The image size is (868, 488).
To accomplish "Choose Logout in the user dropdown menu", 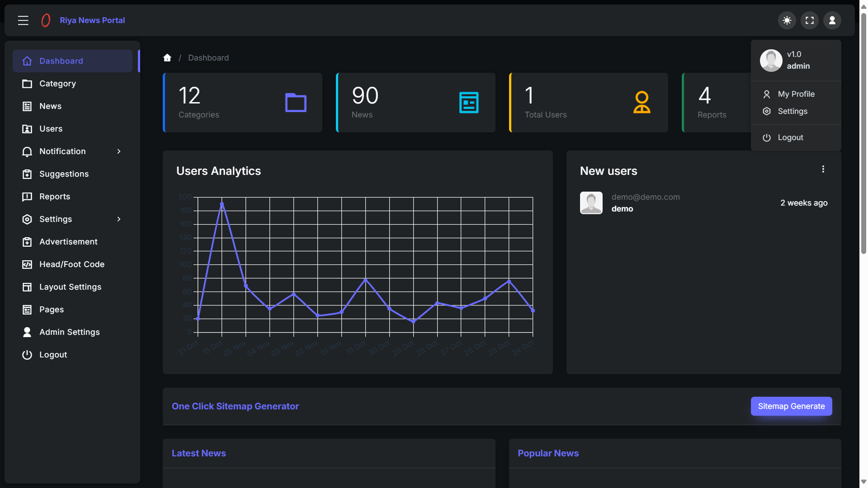I will pos(790,137).
